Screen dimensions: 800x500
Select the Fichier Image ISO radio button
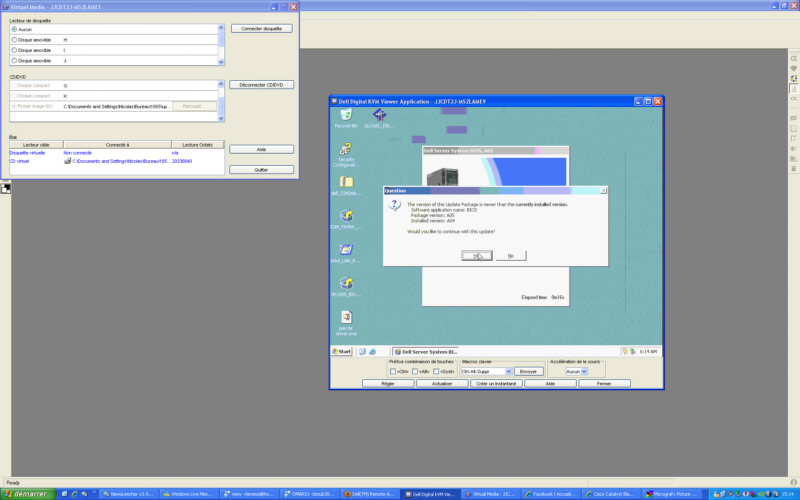[14, 106]
